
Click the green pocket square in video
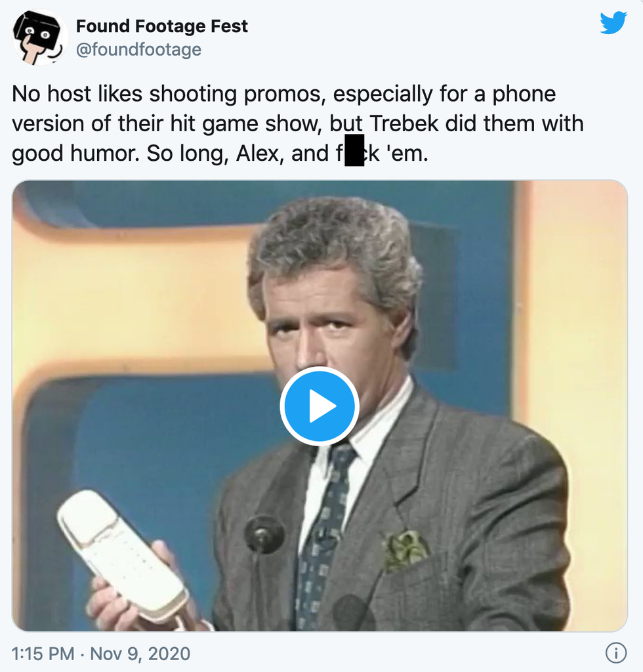tap(404, 549)
